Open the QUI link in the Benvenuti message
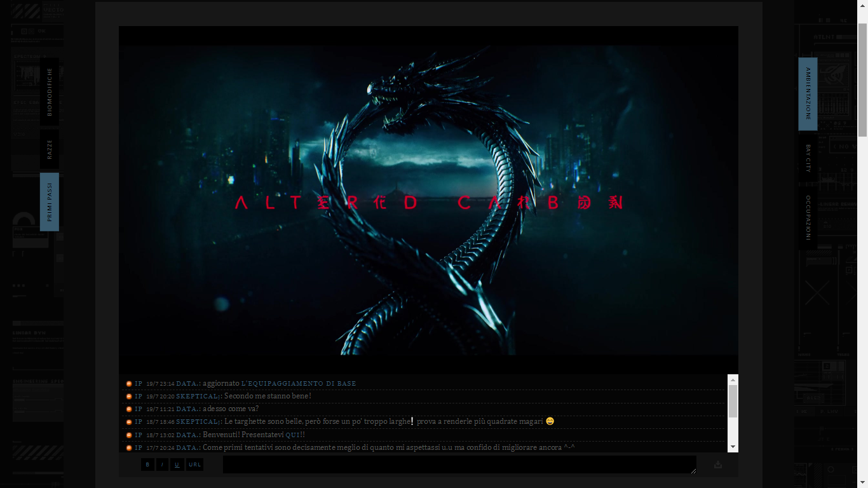The image size is (868, 488). [x=292, y=435]
